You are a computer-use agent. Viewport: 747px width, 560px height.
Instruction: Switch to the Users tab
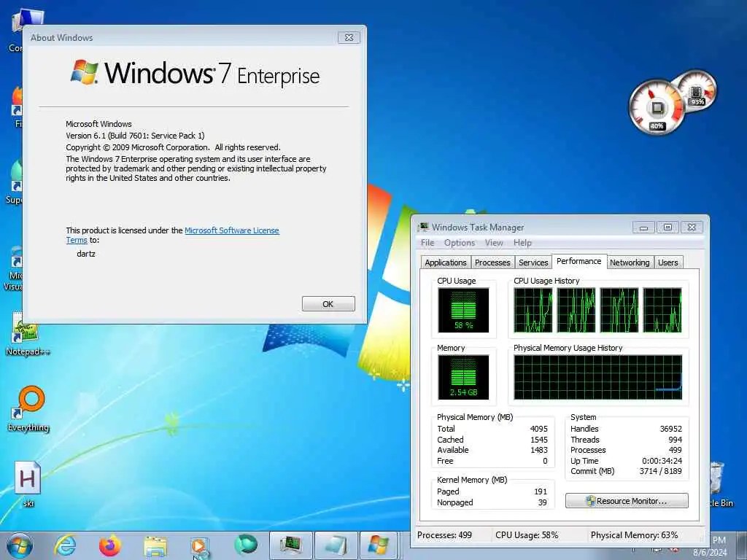pyautogui.click(x=668, y=262)
